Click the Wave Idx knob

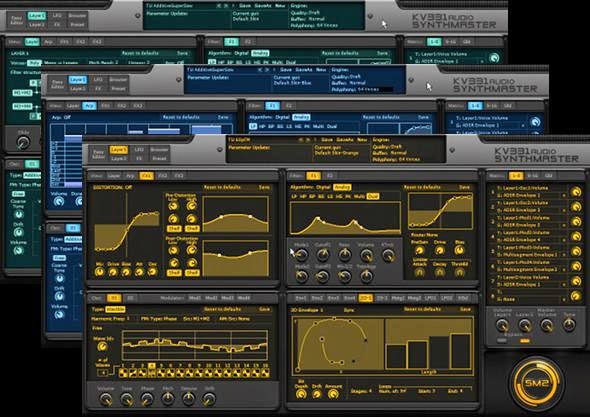coord(102,347)
